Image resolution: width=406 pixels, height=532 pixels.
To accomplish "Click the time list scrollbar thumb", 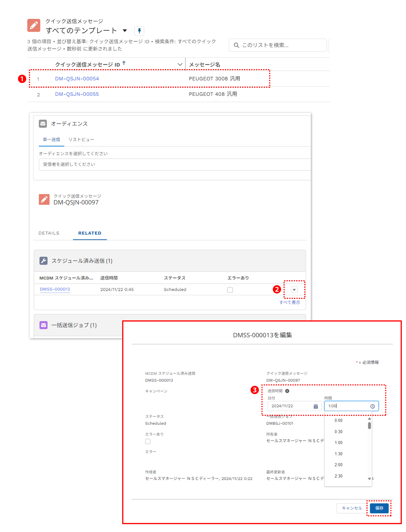I will [x=369, y=425].
